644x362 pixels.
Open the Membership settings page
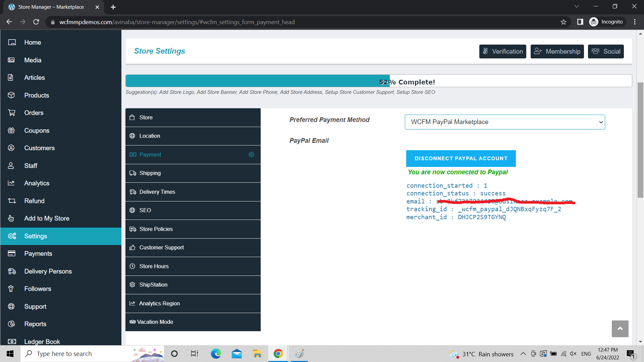coord(557,51)
